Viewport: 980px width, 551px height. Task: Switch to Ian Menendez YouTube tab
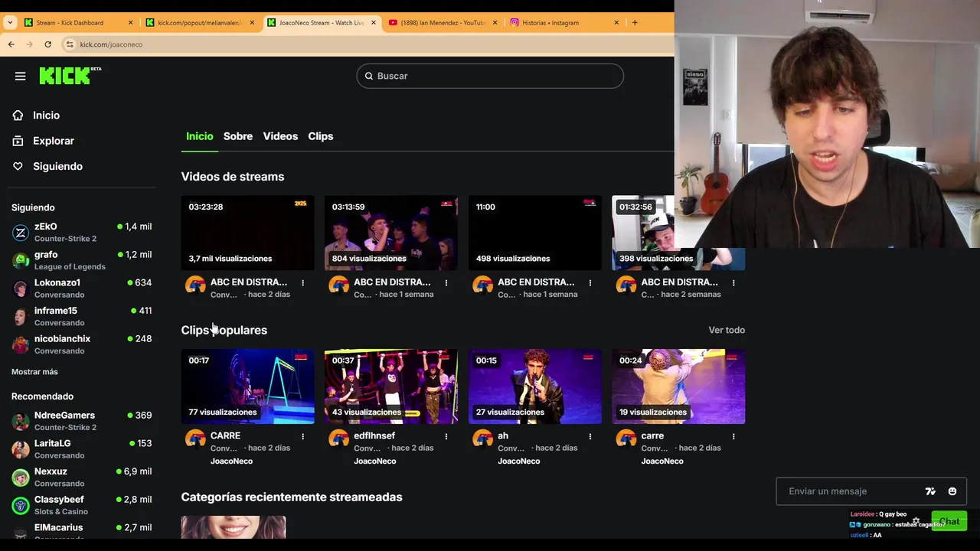click(443, 22)
